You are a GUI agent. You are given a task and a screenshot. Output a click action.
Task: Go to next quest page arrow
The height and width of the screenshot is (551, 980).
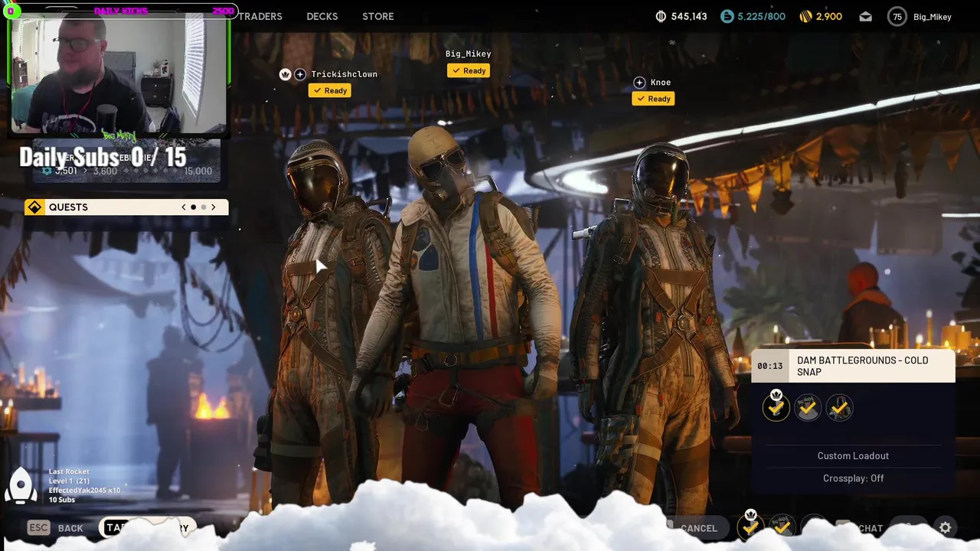click(x=214, y=207)
